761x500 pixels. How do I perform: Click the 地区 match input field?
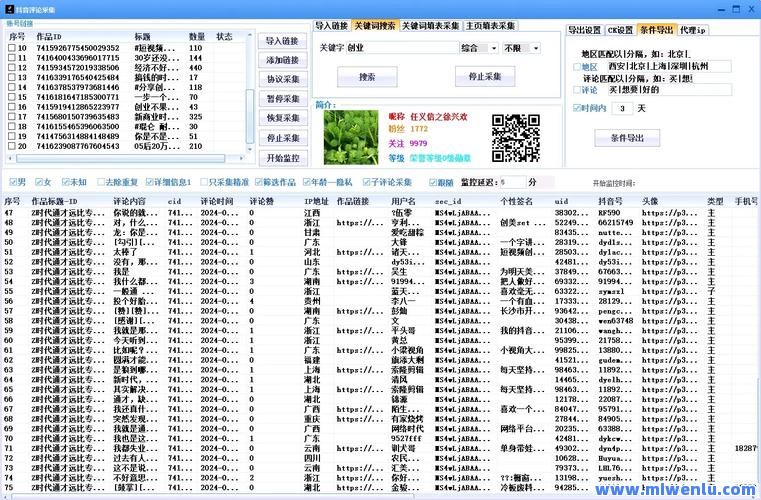[669, 67]
